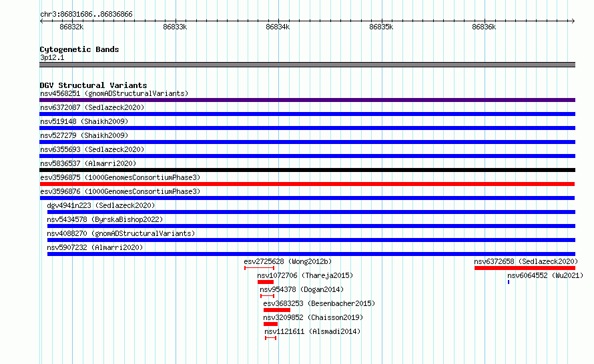
Task: Select nsv5434578 ByrskaBishop2022 label
Action: click(105, 219)
